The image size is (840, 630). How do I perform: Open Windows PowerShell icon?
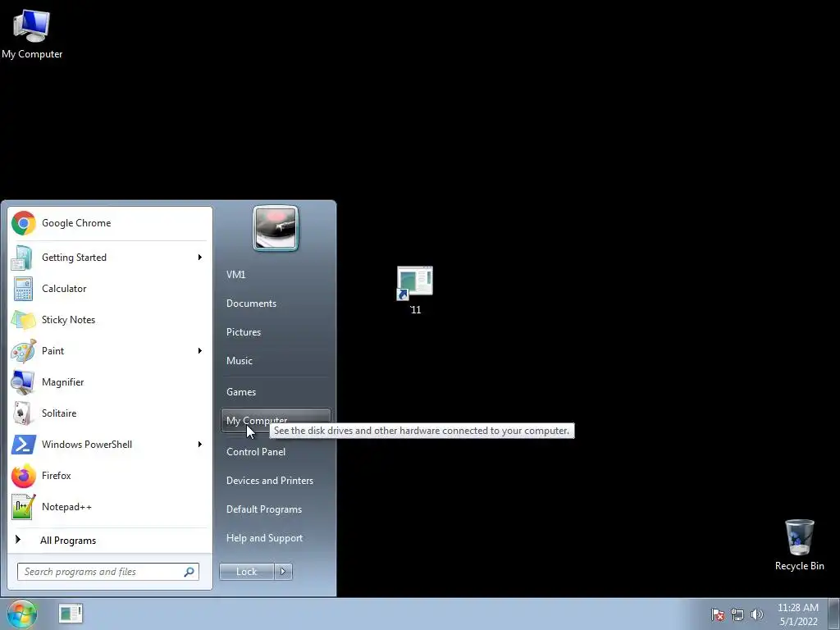pos(23,444)
